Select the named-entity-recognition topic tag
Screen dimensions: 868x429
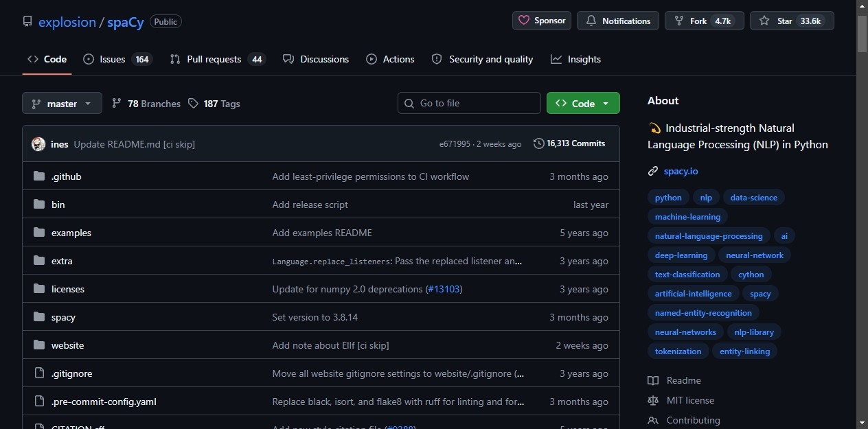click(703, 313)
